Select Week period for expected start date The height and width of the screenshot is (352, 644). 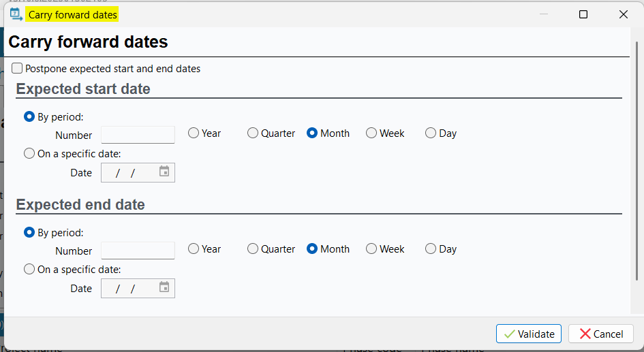click(x=371, y=133)
